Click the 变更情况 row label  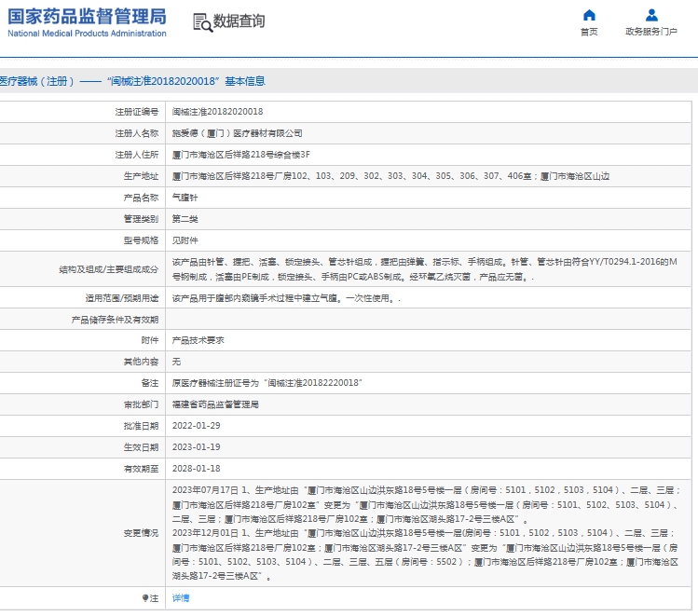[x=141, y=533]
